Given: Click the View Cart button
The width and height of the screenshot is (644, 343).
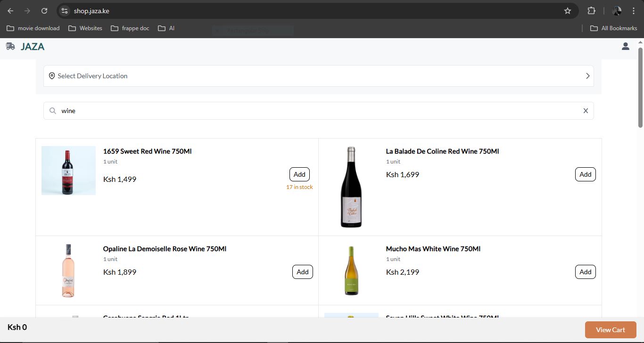Looking at the screenshot, I should coord(610,330).
